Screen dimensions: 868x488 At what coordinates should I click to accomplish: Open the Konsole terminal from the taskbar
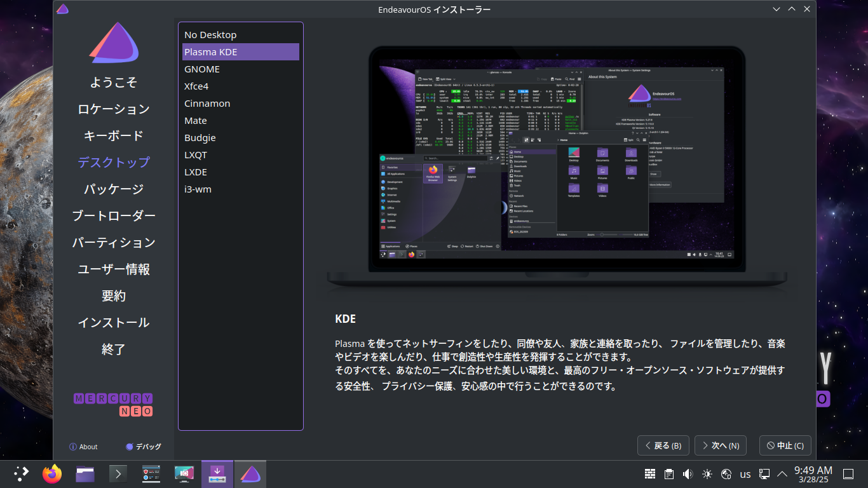click(118, 473)
